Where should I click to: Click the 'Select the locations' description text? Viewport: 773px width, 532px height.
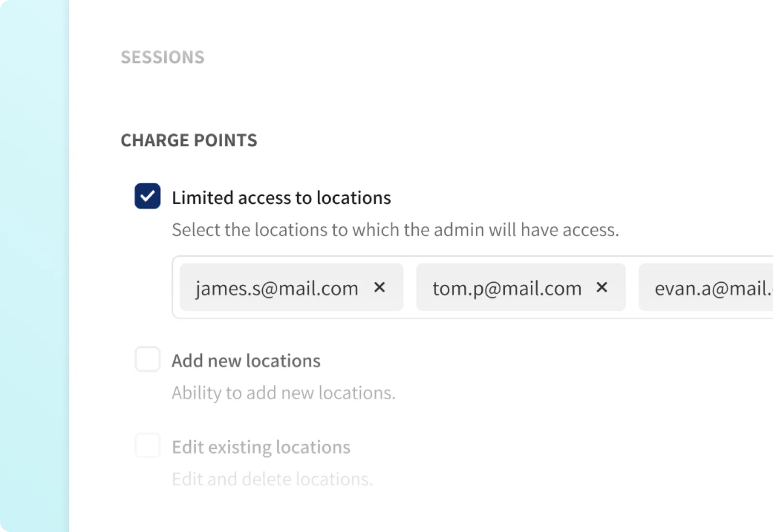(395, 230)
